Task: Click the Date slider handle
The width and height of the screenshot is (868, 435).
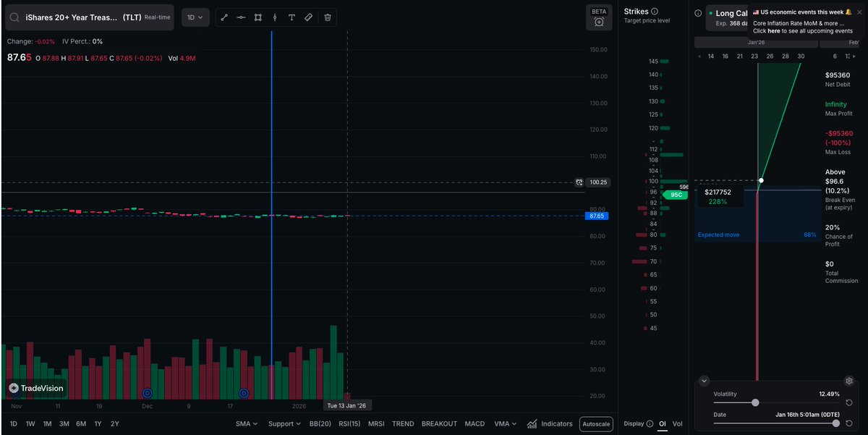Action: click(x=836, y=423)
